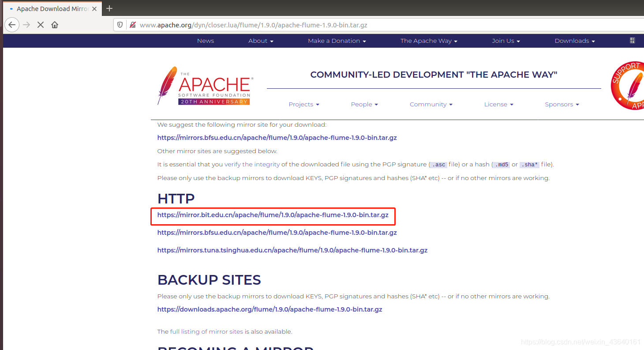Open the License dropdown

(498, 104)
